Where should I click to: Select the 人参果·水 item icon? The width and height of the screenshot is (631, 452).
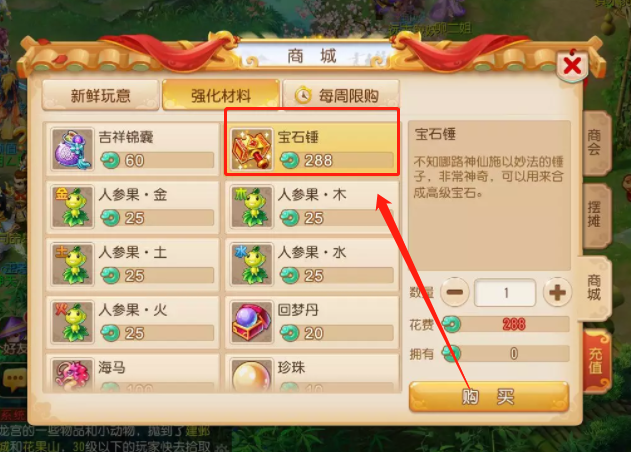[x=252, y=265]
